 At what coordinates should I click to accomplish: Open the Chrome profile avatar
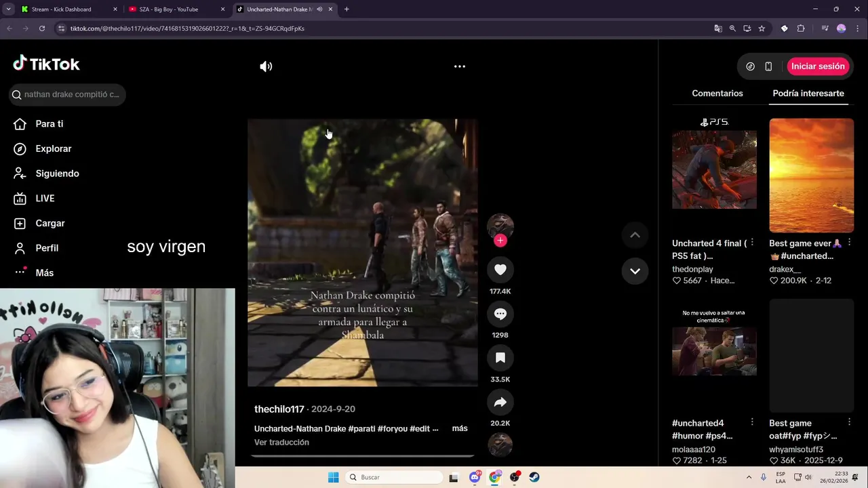(x=842, y=28)
